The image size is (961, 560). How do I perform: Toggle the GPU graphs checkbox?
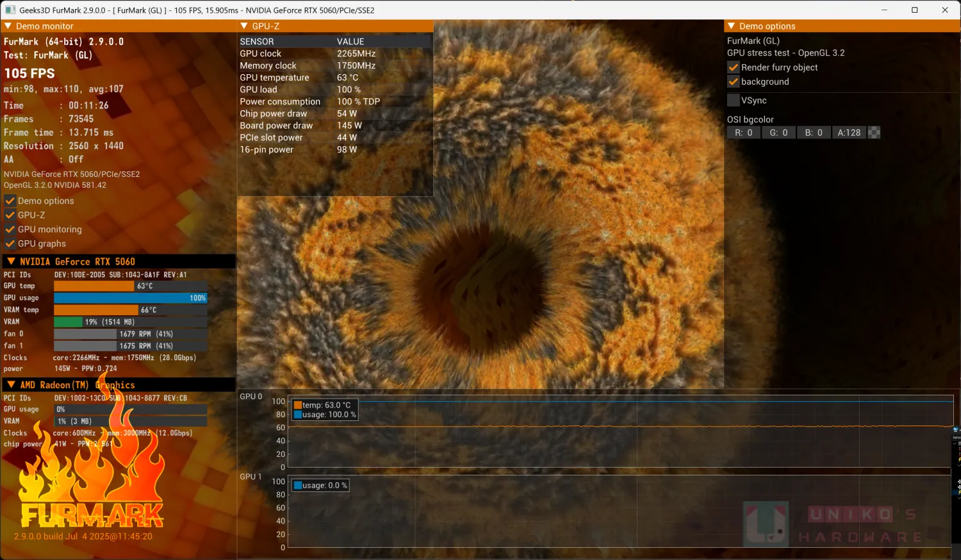click(10, 243)
